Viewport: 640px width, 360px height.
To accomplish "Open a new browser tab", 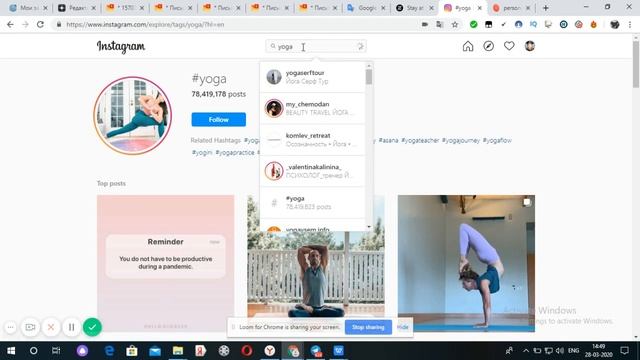I will click(x=546, y=8).
